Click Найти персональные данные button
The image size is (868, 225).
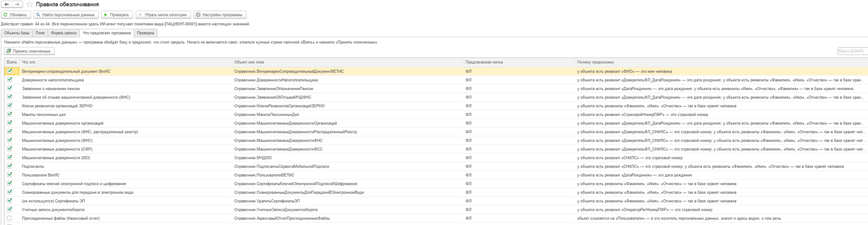pyautogui.click(x=66, y=14)
